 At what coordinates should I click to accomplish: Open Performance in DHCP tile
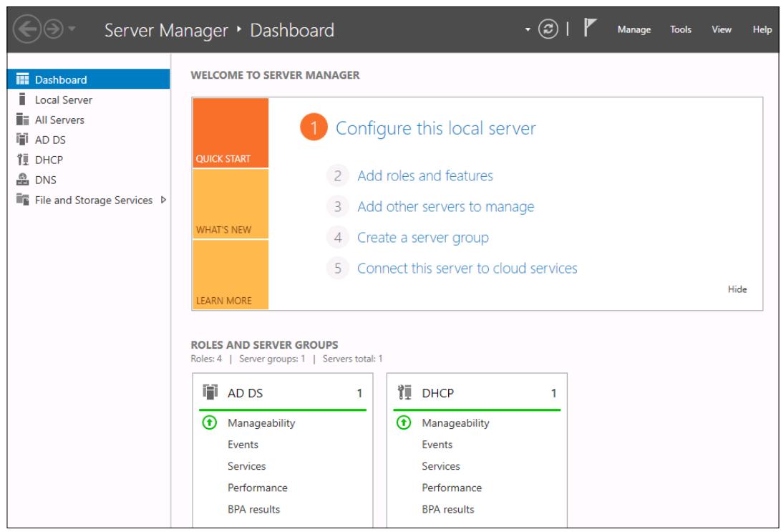(x=452, y=488)
